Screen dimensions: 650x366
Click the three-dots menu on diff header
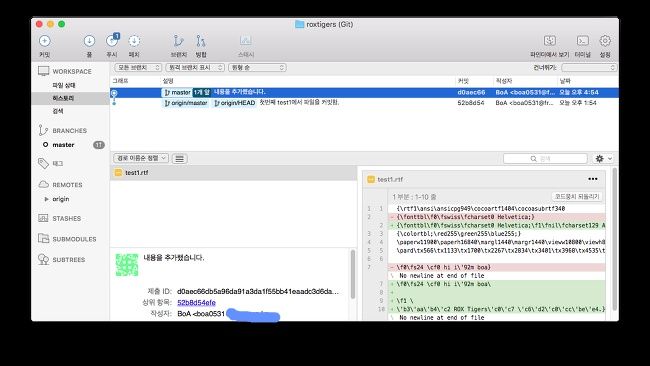[593, 179]
